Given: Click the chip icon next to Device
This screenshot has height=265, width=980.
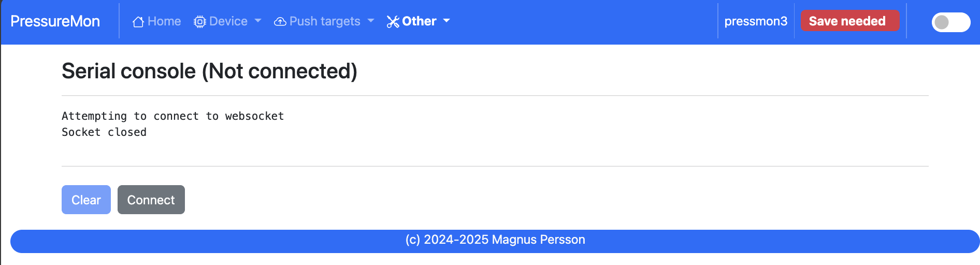Looking at the screenshot, I should pyautogui.click(x=199, y=22).
